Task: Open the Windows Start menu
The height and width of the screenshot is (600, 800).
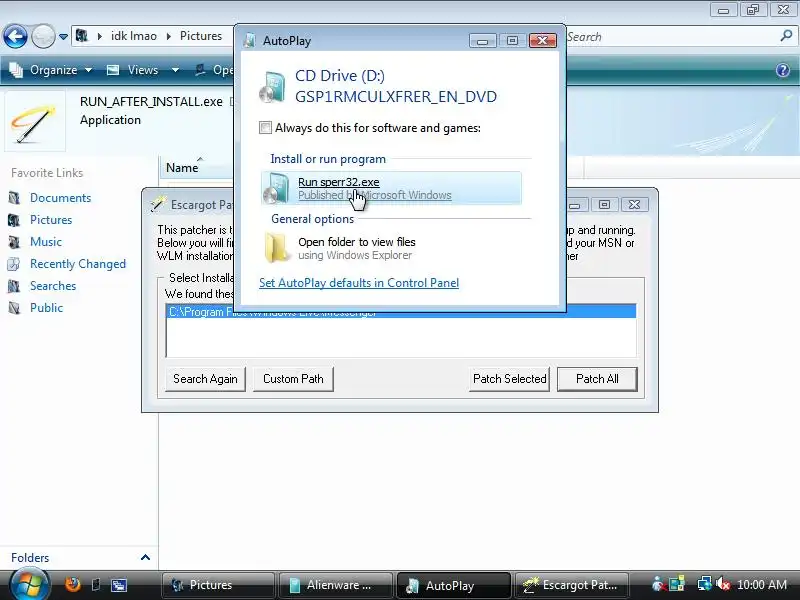Action: pyautogui.click(x=29, y=584)
